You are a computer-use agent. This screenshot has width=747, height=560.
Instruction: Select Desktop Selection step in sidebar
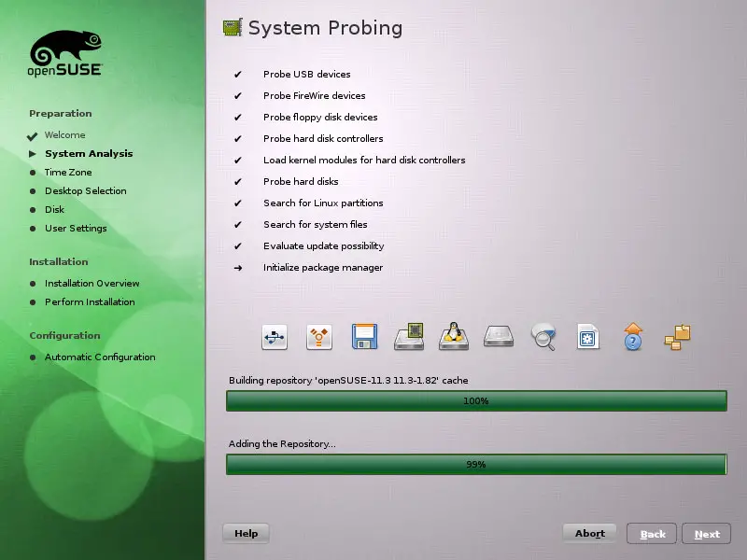[86, 191]
